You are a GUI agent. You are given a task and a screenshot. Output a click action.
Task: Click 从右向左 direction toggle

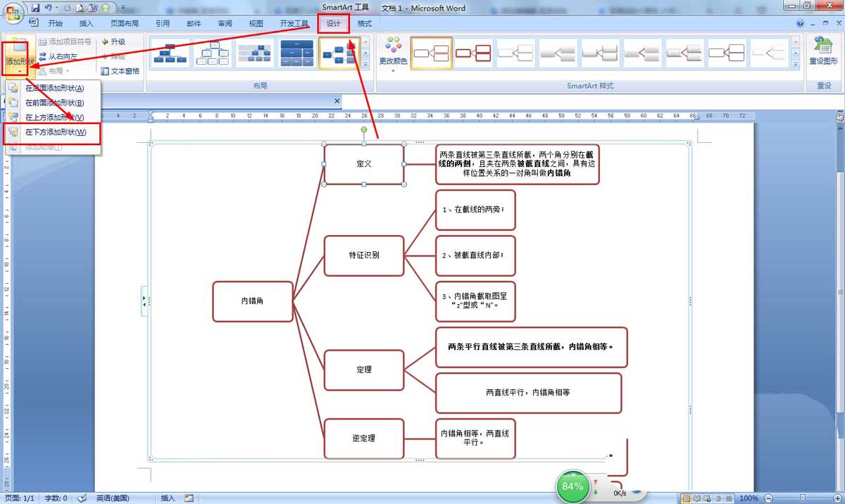[58, 56]
